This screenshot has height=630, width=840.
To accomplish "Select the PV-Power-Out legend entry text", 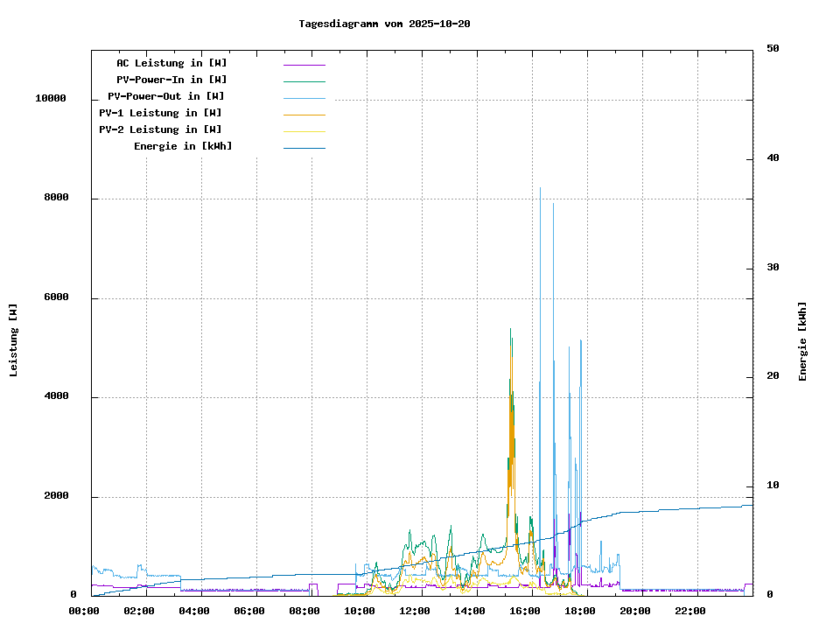I will (165, 96).
